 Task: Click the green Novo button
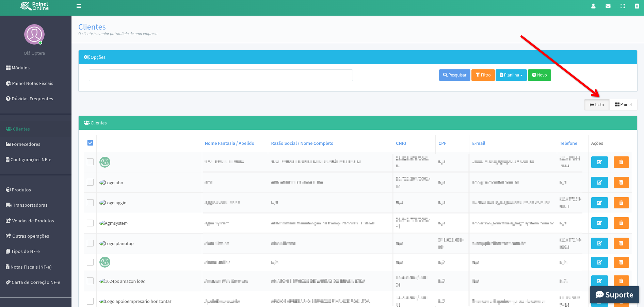click(539, 75)
